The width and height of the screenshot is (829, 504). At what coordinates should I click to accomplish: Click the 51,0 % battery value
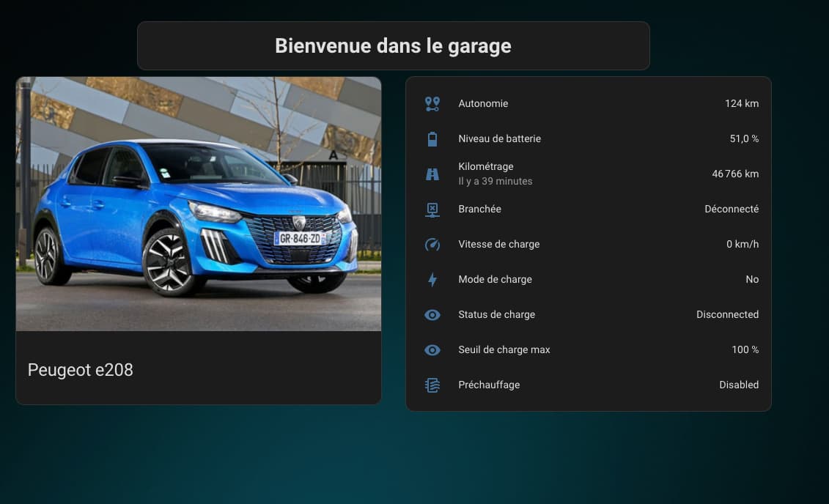pos(743,138)
